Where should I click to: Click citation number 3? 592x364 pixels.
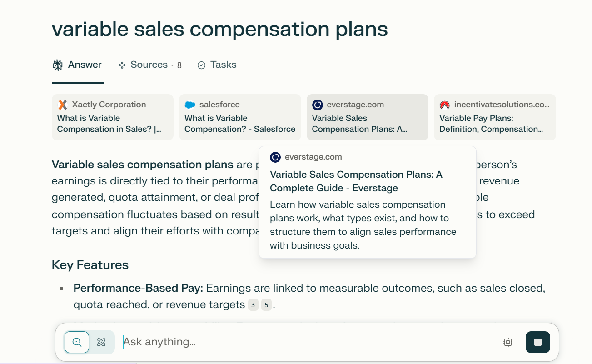point(253,305)
